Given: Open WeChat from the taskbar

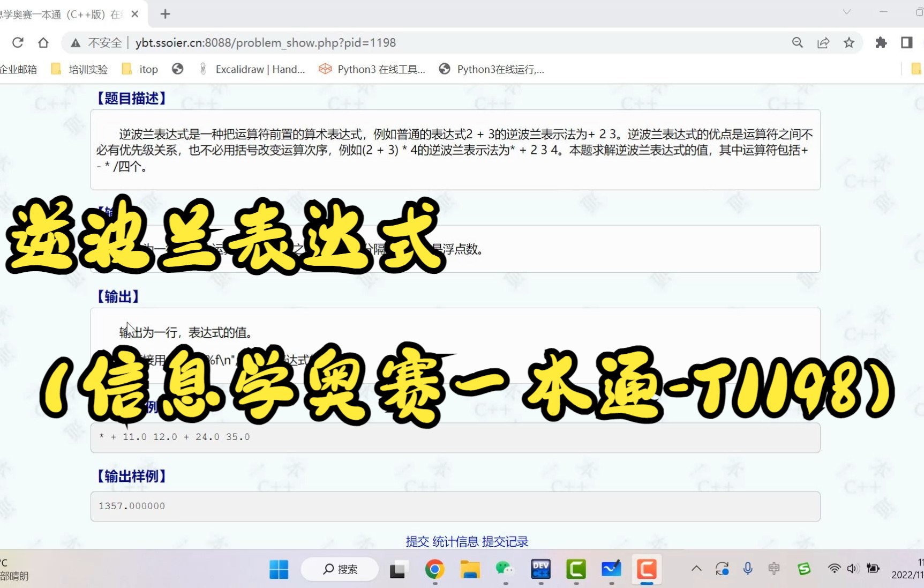Looking at the screenshot, I should [505, 569].
